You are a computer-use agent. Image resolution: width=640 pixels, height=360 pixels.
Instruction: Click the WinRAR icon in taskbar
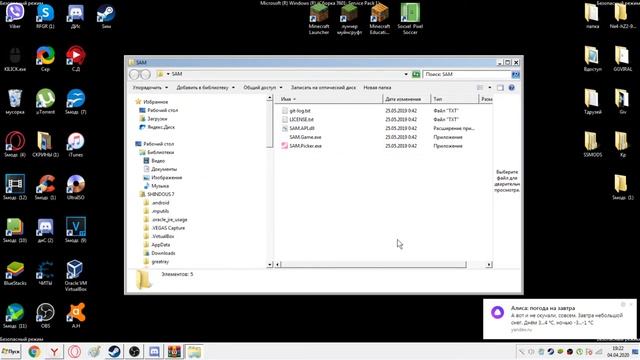[174, 351]
